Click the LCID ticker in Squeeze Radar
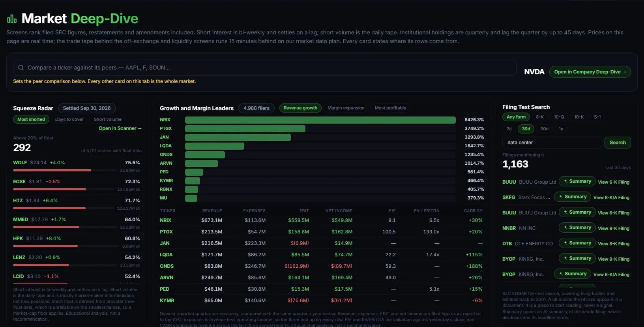The image size is (644, 327). click(19, 276)
